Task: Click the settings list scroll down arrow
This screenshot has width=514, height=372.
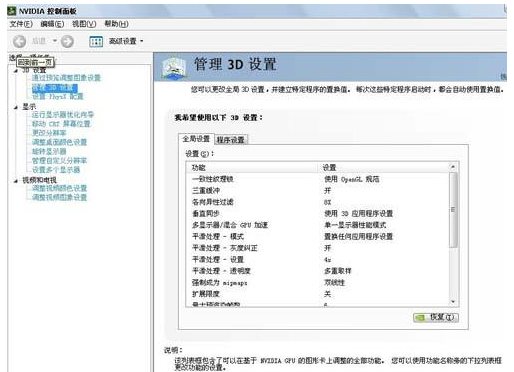Action: click(x=453, y=302)
